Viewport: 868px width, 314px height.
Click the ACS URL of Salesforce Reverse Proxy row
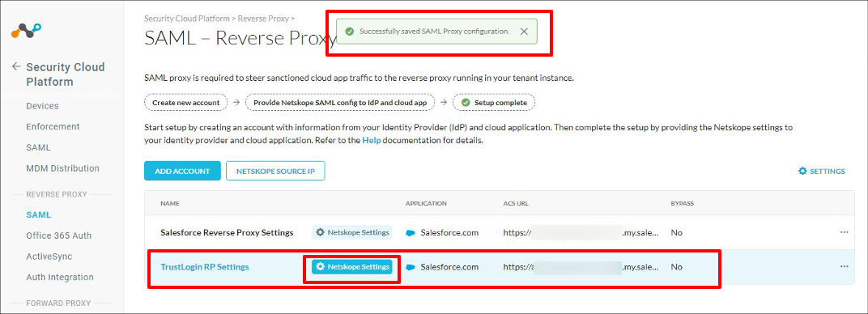point(581,233)
